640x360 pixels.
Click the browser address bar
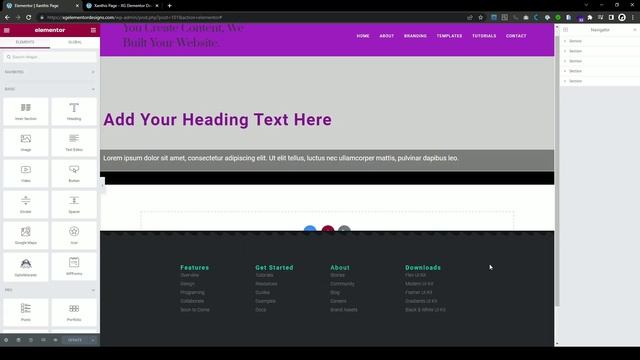(253, 18)
